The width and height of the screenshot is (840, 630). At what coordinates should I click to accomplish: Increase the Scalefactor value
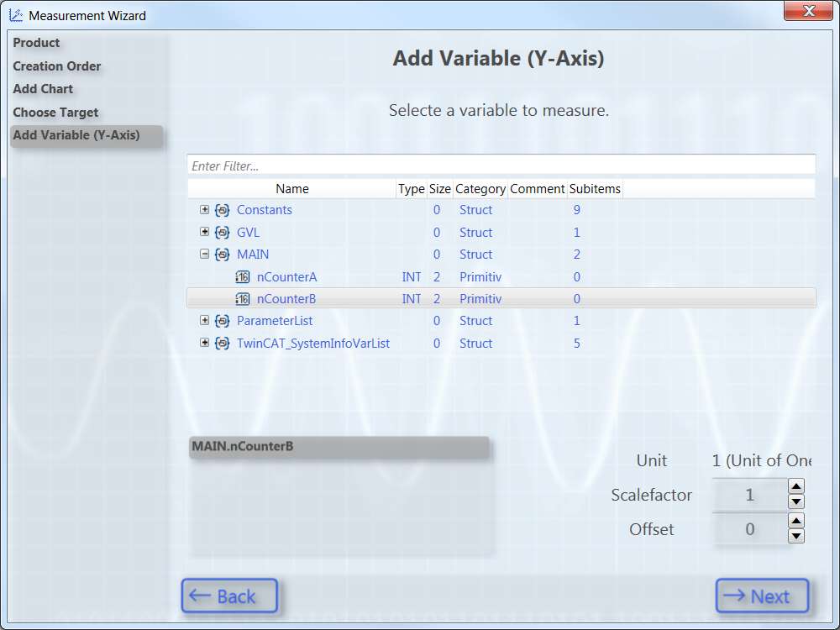(x=796, y=486)
